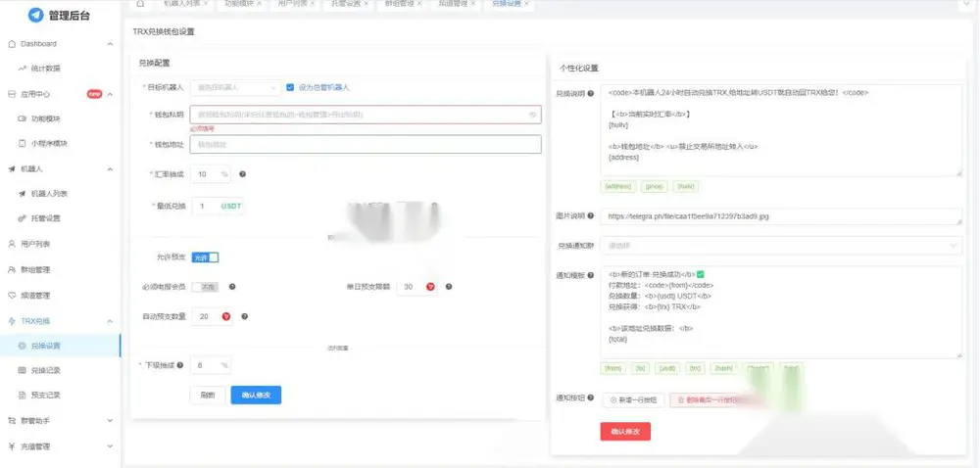The width and height of the screenshot is (980, 468).
Task: Click the icon beside 功能模块
Action: click(23, 118)
